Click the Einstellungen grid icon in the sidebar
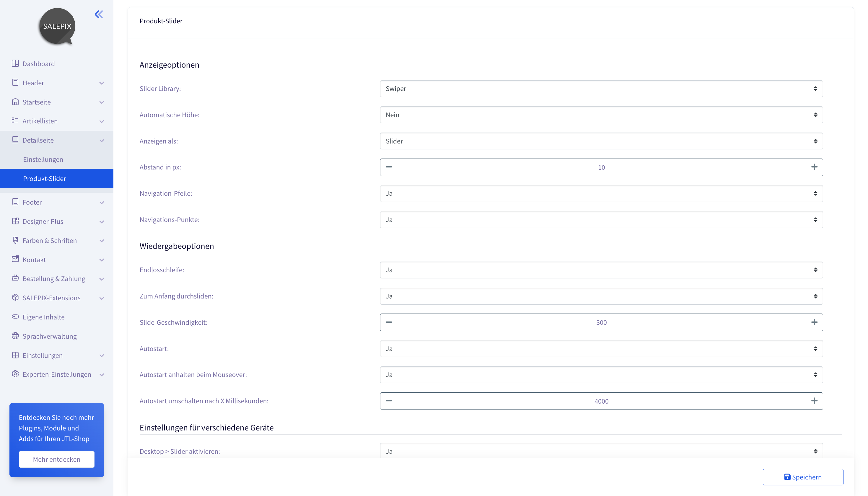868x496 pixels. [15, 355]
